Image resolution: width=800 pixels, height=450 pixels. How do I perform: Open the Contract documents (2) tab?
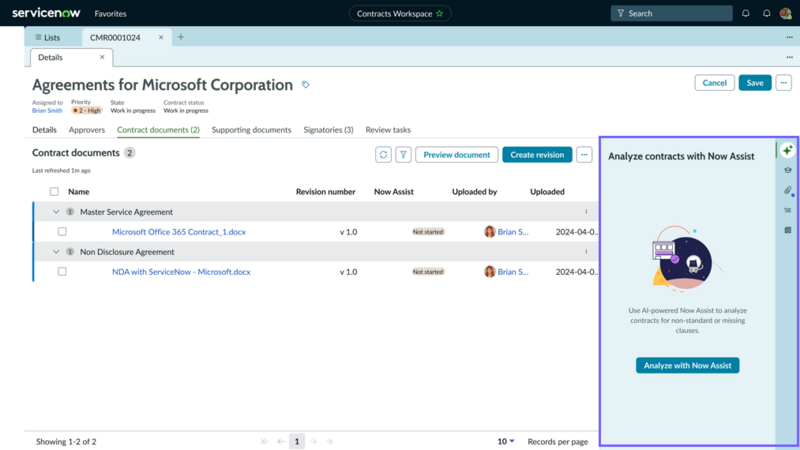click(158, 130)
